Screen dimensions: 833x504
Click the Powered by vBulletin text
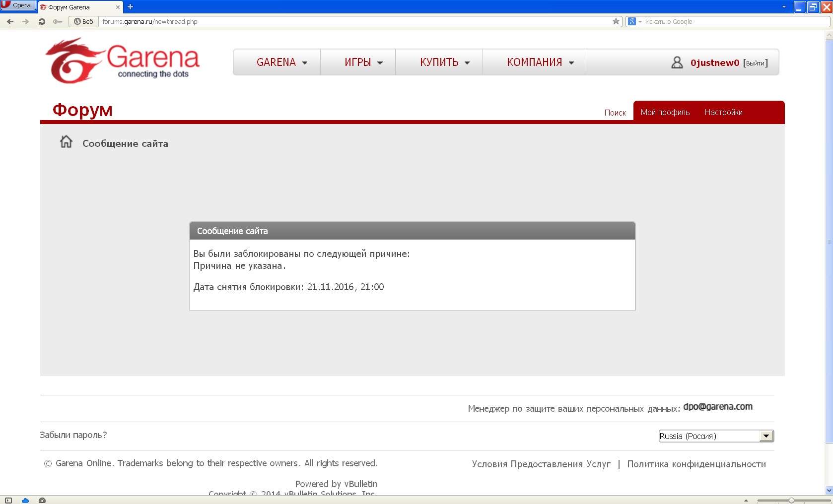click(336, 484)
